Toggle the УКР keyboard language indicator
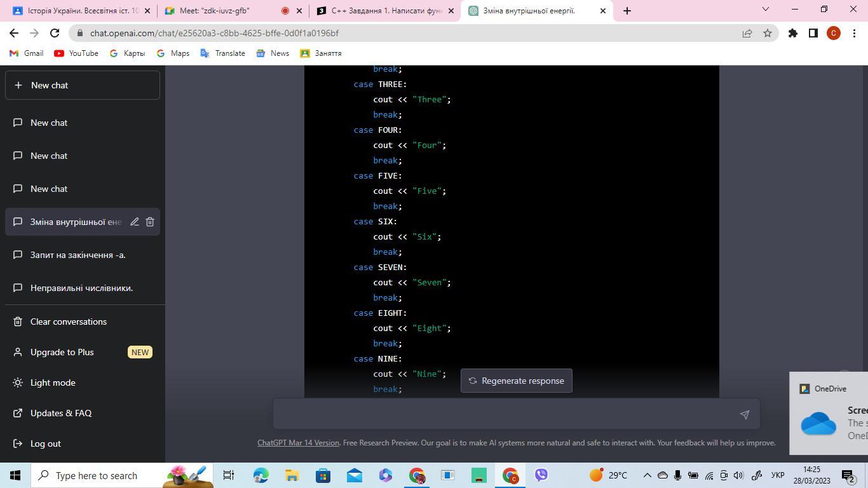 [777, 475]
